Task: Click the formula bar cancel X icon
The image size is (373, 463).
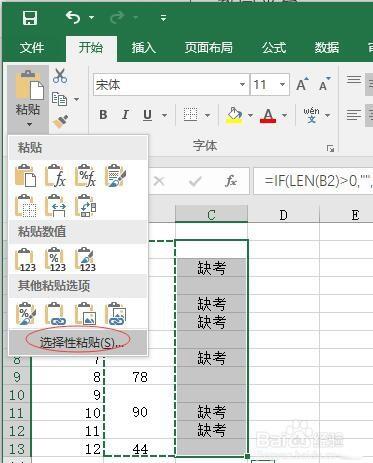Action: point(159,181)
